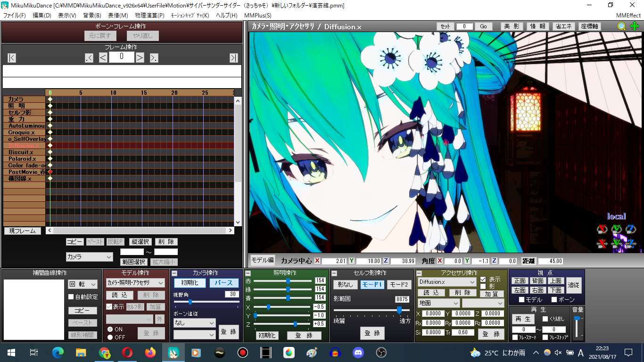The height and width of the screenshot is (362, 644).
Task: Open the Diffusion.x accessory dropdown
Action: point(447,282)
